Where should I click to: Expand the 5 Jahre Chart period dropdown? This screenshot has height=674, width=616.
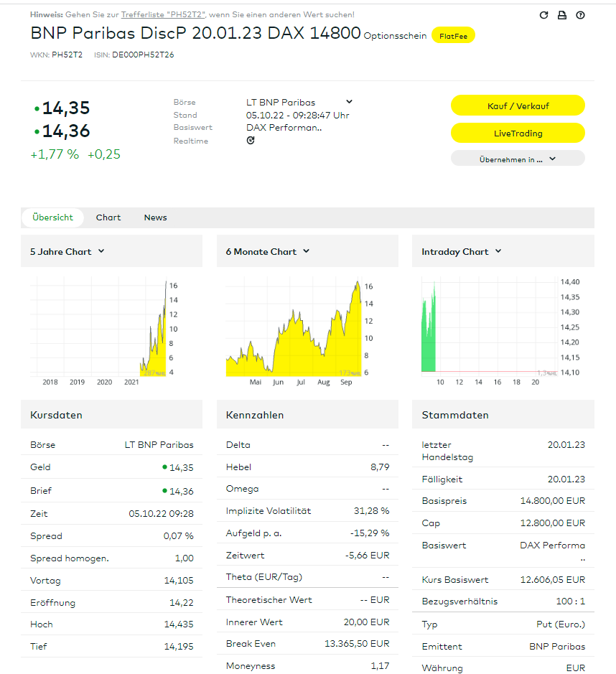[101, 251]
